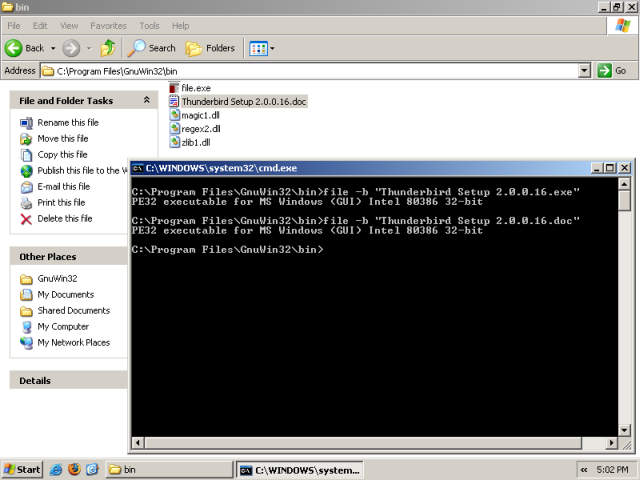Expand the address bar dropdown

[584, 71]
